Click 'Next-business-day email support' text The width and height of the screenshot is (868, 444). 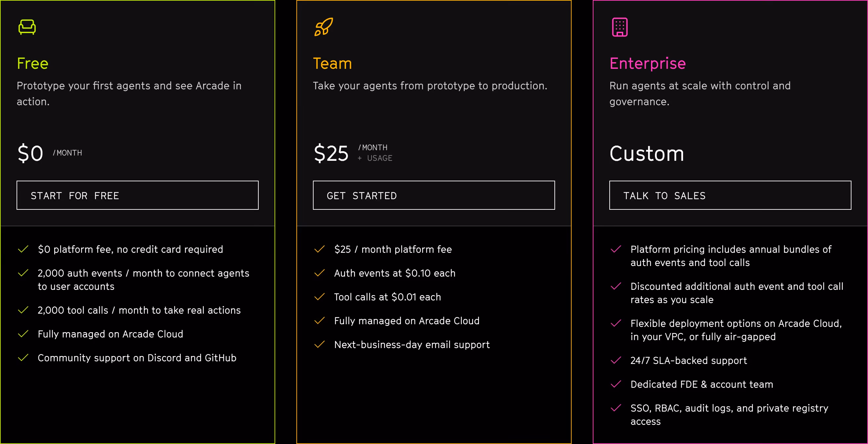(412, 344)
